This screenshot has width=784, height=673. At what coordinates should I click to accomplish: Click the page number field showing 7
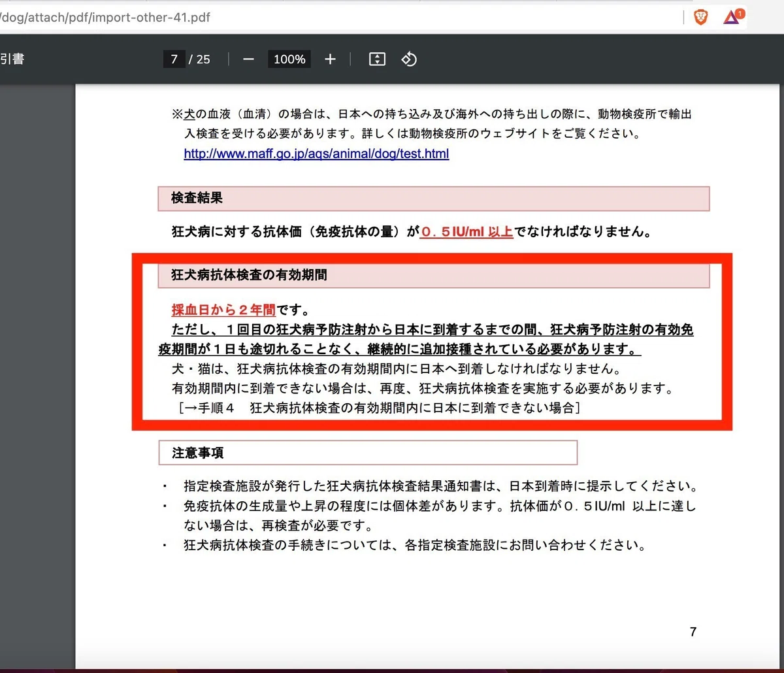coord(174,59)
